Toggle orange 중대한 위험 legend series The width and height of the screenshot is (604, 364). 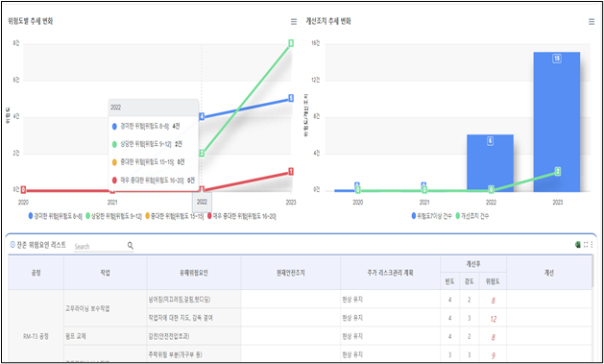[175, 216]
